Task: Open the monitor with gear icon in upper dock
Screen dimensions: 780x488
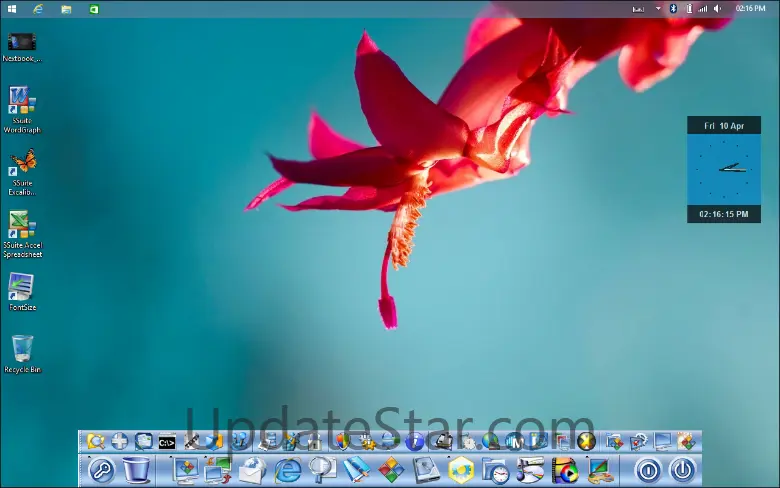Action: 638,441
